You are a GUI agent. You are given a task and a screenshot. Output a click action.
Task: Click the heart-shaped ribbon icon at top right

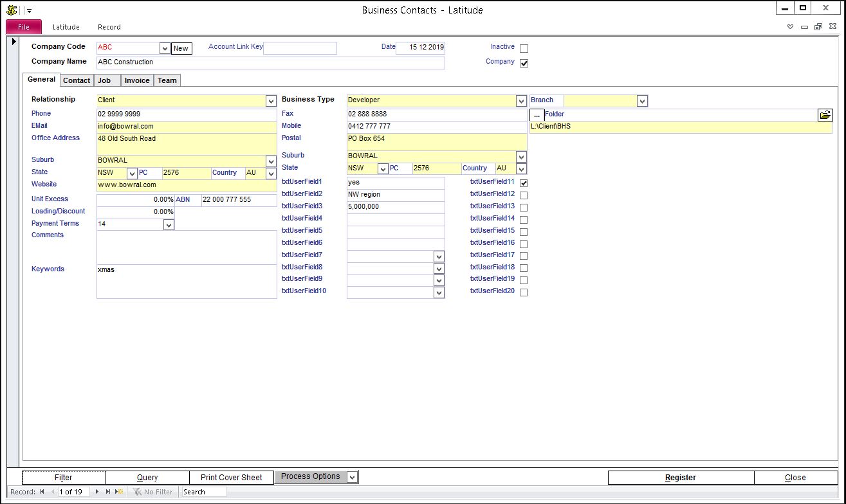pos(791,27)
